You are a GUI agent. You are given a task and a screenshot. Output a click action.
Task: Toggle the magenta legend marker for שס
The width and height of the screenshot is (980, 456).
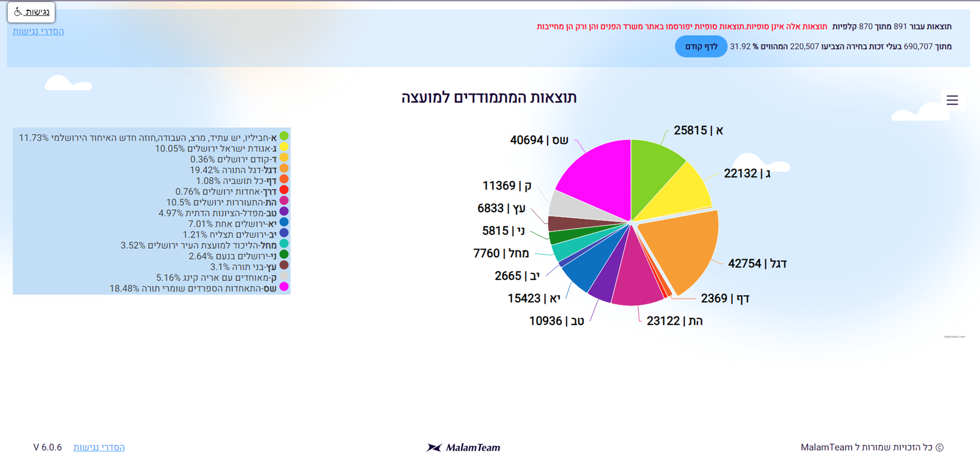(x=284, y=287)
